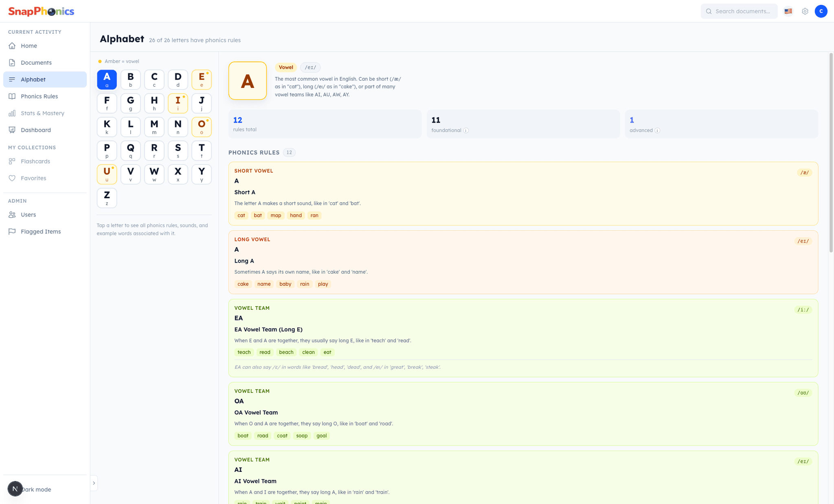The width and height of the screenshot is (834, 504).
Task: Click the '12 rules total' stat card
Action: coord(325,124)
